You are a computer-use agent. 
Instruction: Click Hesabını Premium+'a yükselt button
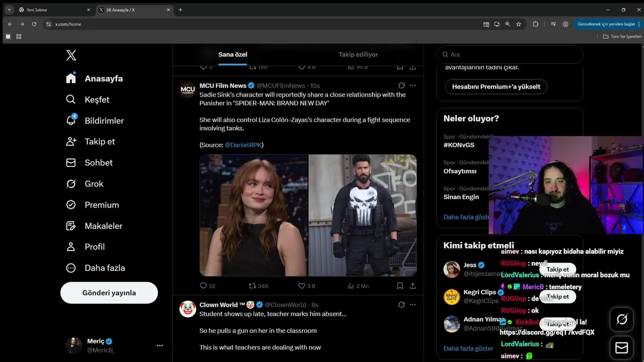(x=496, y=86)
